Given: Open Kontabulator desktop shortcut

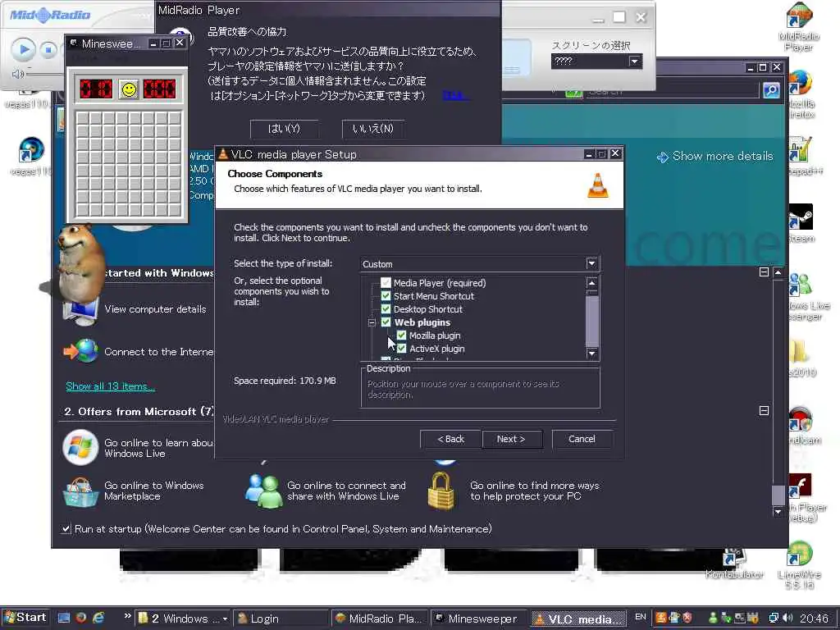Looking at the screenshot, I should [x=734, y=564].
